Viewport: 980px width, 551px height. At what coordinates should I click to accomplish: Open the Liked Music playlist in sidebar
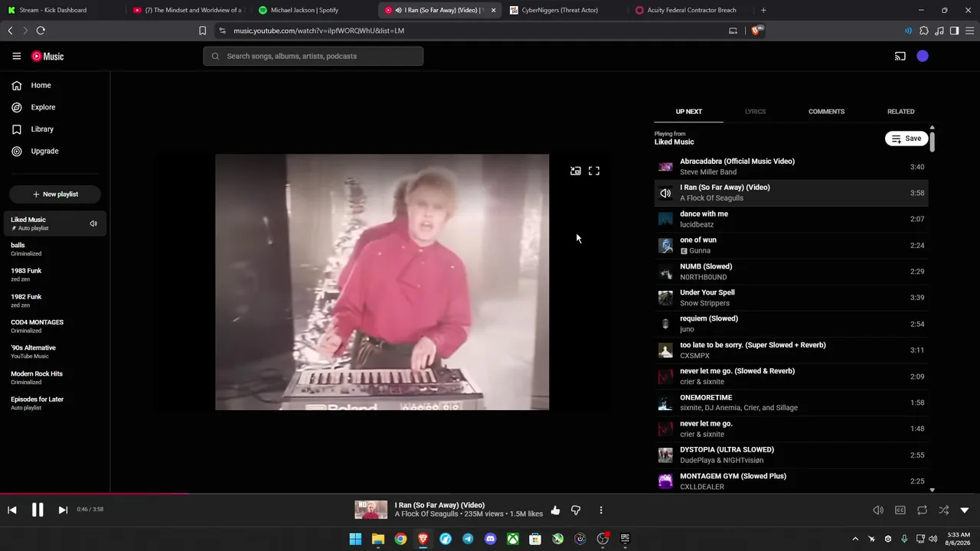tap(55, 223)
